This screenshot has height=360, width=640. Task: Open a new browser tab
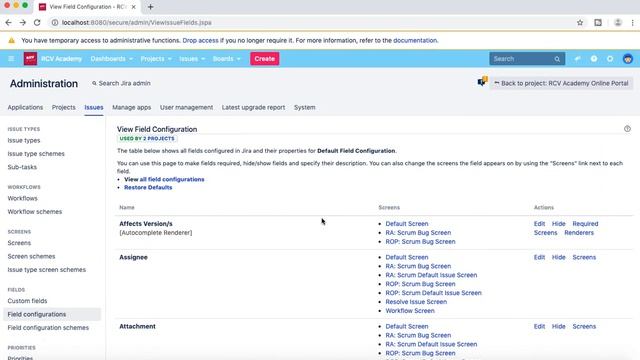point(151,7)
